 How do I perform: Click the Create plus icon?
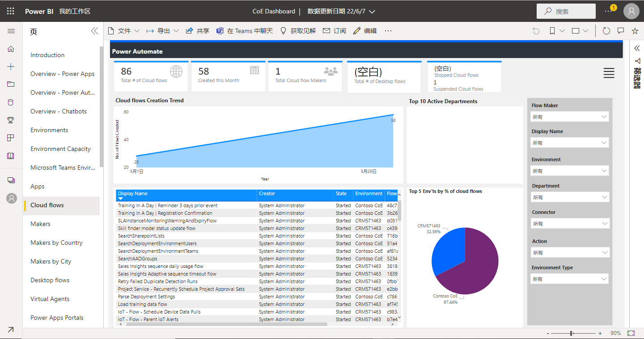tap(11, 67)
